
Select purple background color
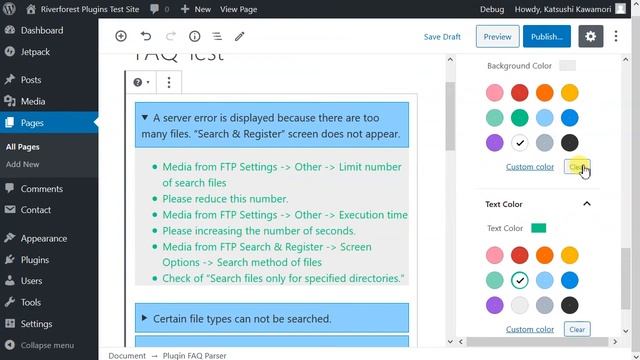pos(495,143)
